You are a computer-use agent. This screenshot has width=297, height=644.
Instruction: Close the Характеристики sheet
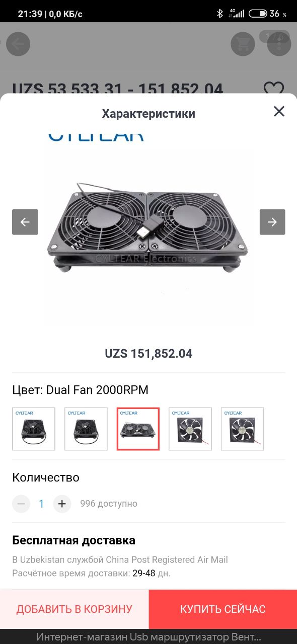pyautogui.click(x=279, y=112)
